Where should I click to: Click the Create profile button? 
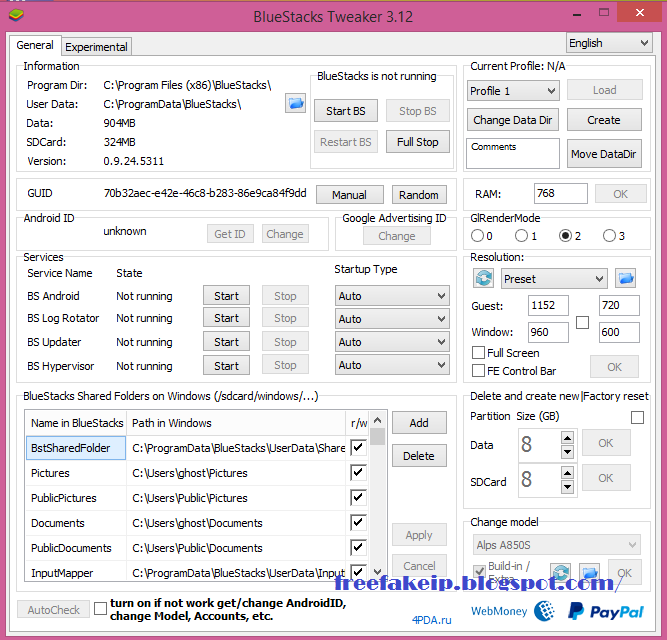[x=604, y=120]
